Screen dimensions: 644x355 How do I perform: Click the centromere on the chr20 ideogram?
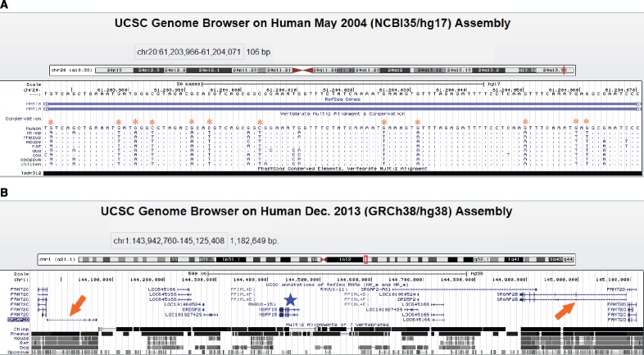[x=302, y=71]
